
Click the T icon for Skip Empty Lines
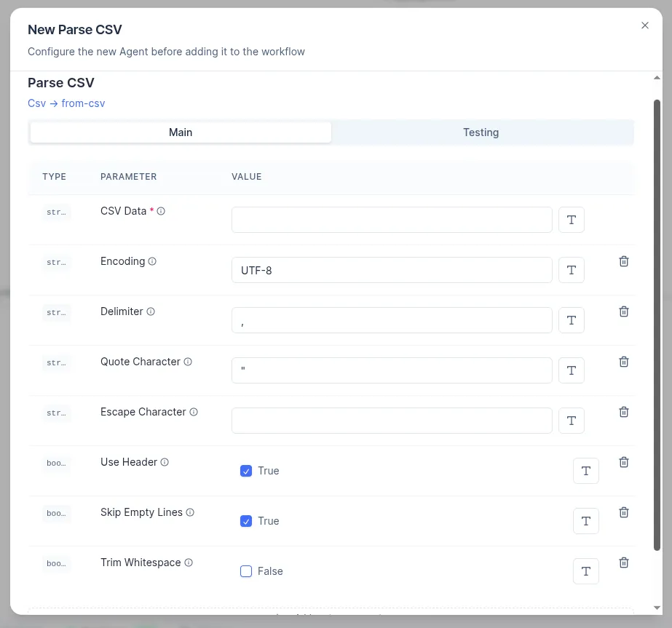point(585,520)
